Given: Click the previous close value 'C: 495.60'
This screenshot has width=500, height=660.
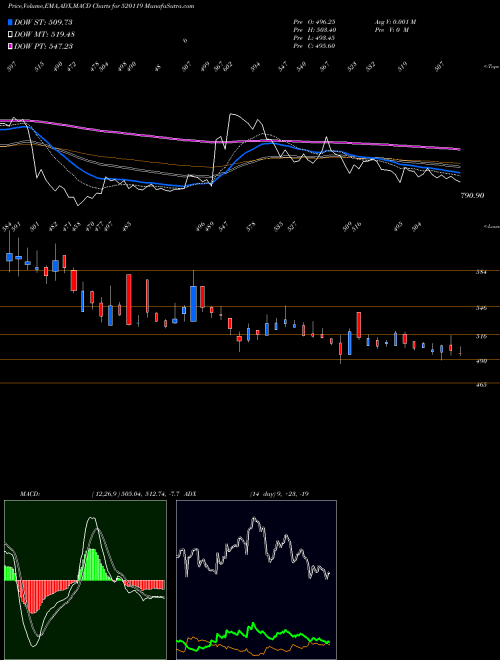Looking at the screenshot, I should [x=320, y=46].
